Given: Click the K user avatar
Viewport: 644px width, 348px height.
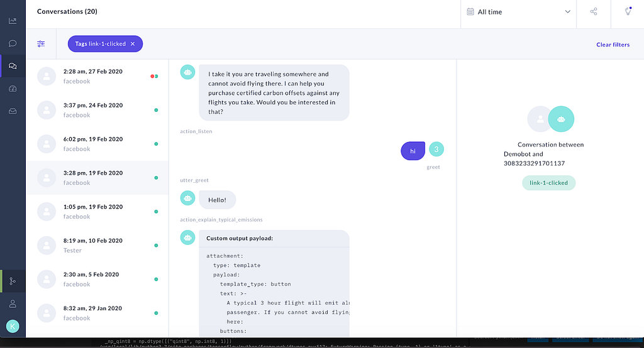Looking at the screenshot, I should (13, 326).
